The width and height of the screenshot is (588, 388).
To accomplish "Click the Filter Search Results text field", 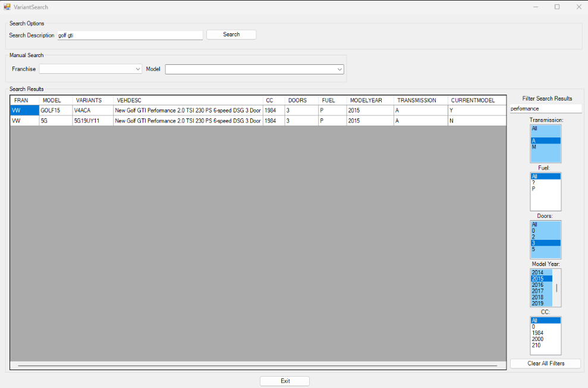I will pyautogui.click(x=546, y=108).
